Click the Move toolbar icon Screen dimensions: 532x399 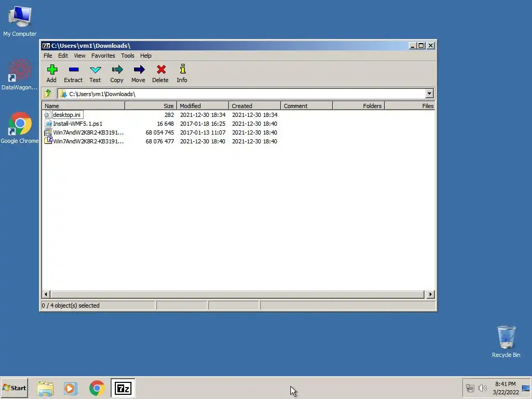(139, 70)
